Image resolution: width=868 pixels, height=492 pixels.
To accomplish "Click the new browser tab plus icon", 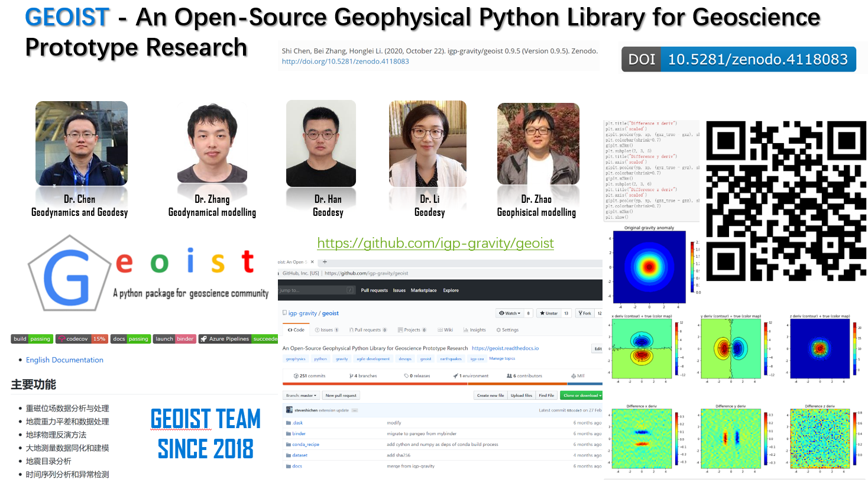I will click(325, 262).
